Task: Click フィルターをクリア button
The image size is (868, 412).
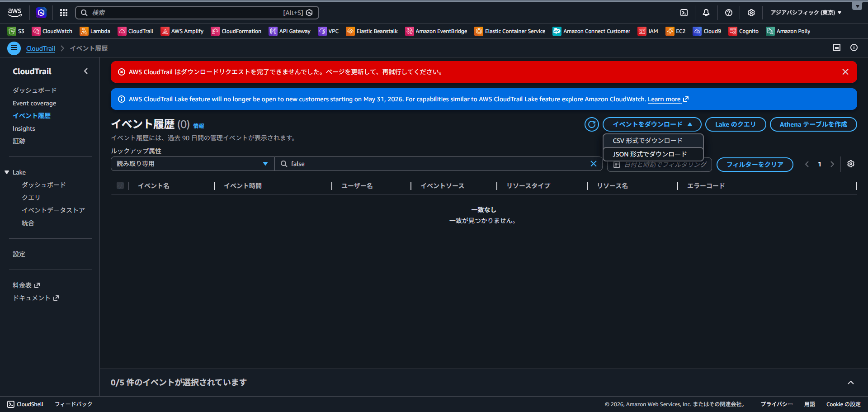Action: point(755,165)
